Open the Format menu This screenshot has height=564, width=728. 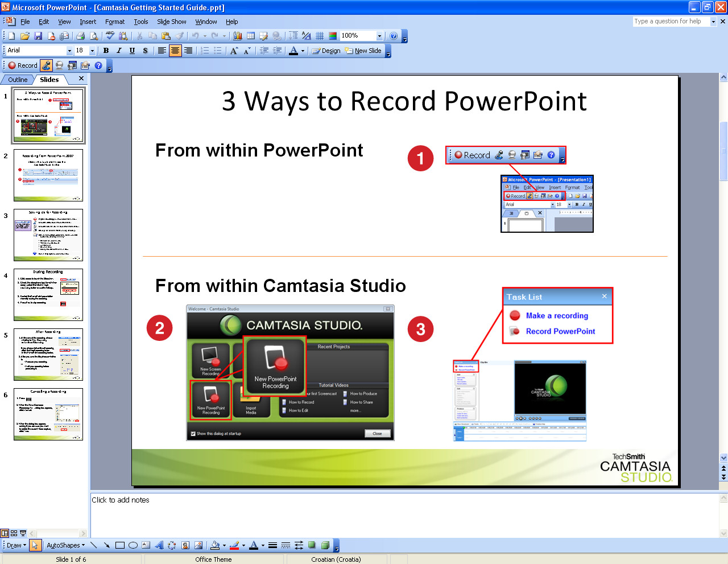115,22
